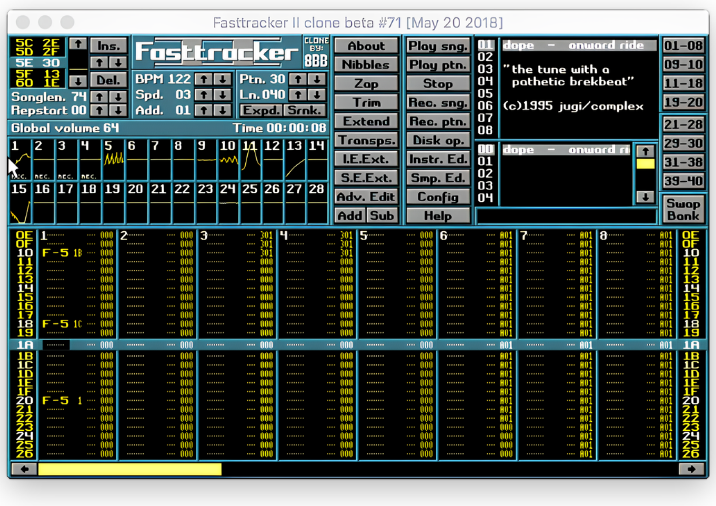716x506 pixels.
Task: Record pattern with Rec. ptn.
Action: tap(438, 121)
